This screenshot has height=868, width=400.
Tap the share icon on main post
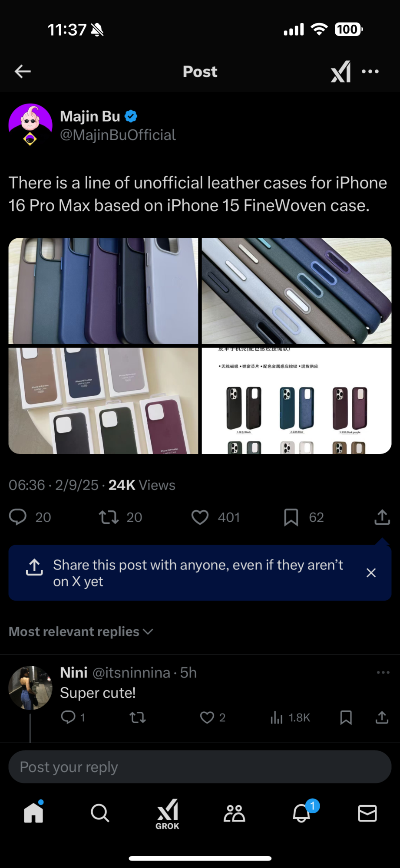point(382,517)
